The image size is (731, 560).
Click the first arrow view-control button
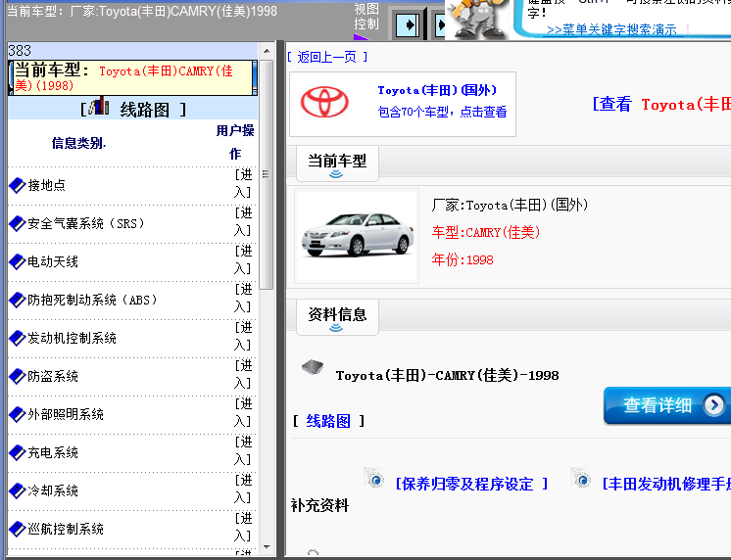[407, 24]
